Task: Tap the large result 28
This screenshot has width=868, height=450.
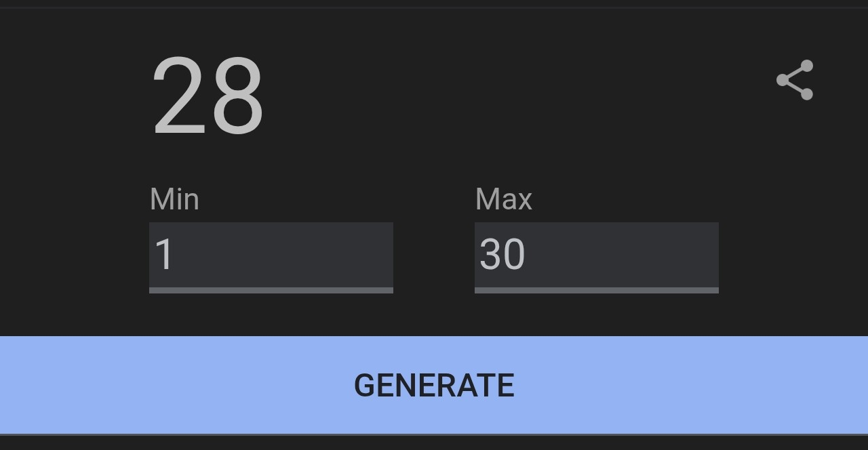Action: click(208, 96)
